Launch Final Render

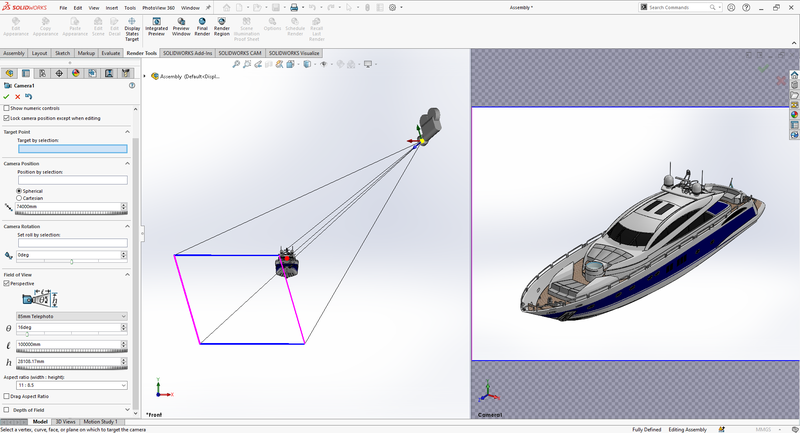pos(202,27)
